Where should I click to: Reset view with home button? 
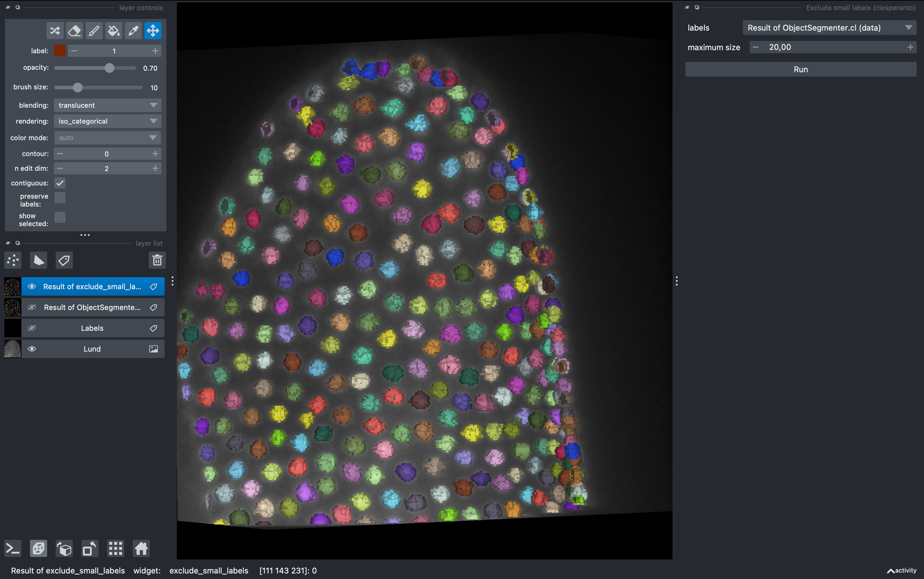tap(141, 549)
